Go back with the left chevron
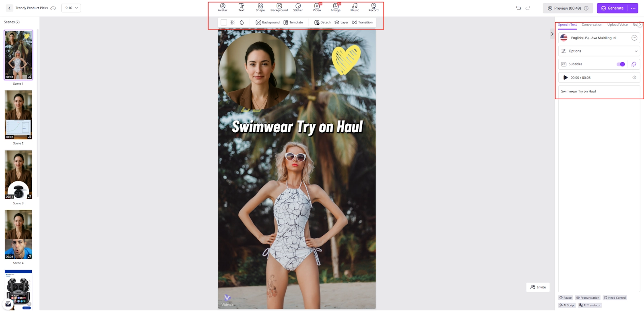644x312 pixels. [10, 8]
